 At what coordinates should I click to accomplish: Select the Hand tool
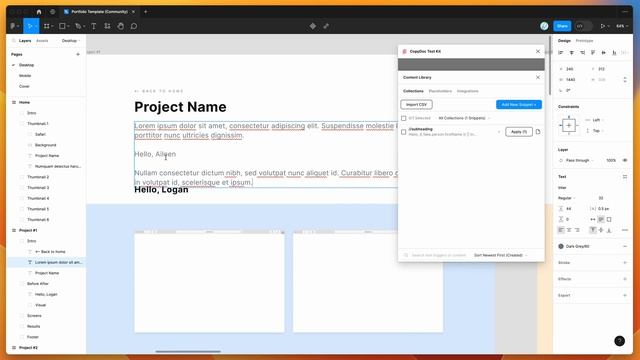pos(120,26)
